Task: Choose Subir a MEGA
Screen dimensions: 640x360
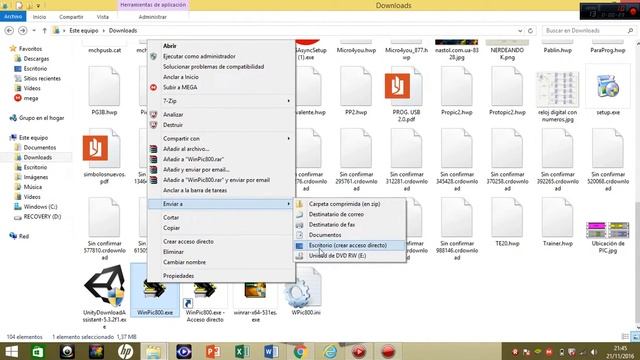Action: (221, 87)
